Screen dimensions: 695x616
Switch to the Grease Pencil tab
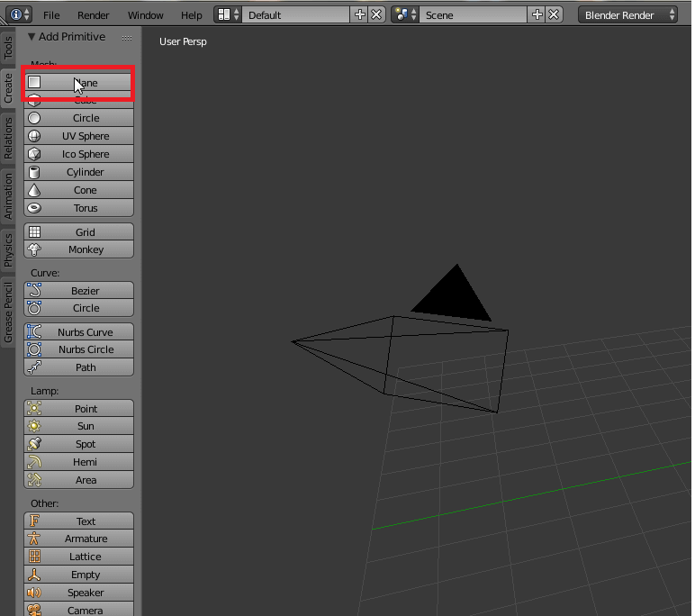(x=8, y=313)
